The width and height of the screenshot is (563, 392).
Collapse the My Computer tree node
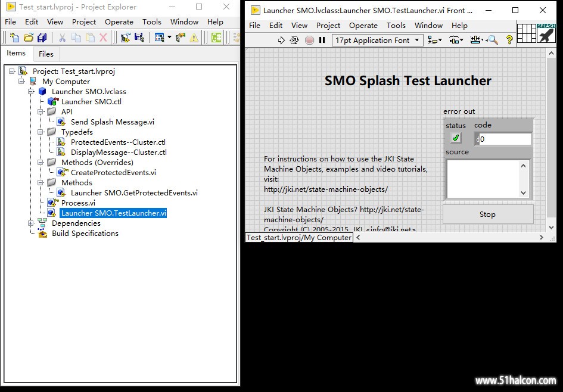[x=21, y=81]
